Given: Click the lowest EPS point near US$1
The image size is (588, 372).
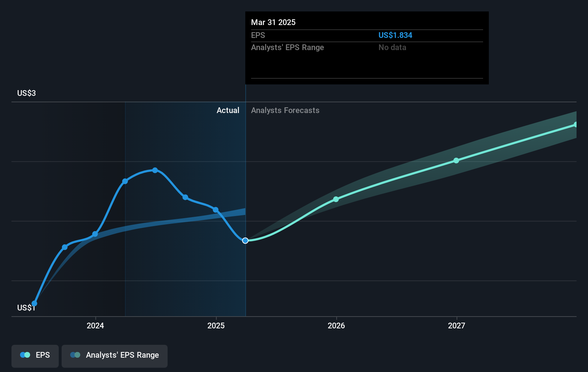Looking at the screenshot, I should click(x=34, y=304).
